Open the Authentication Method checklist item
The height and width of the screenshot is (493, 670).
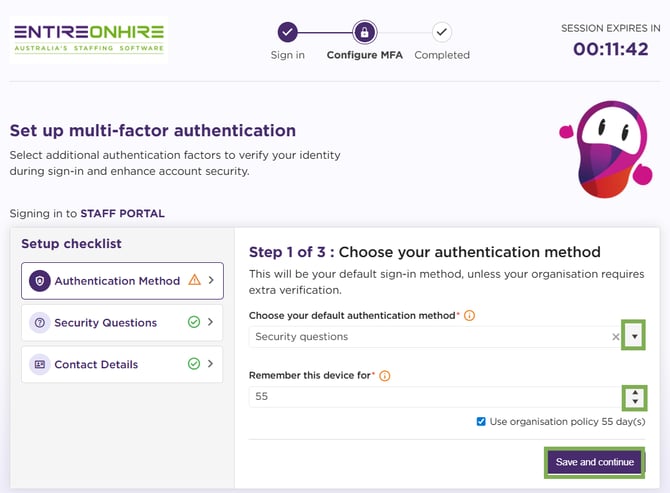(x=118, y=281)
